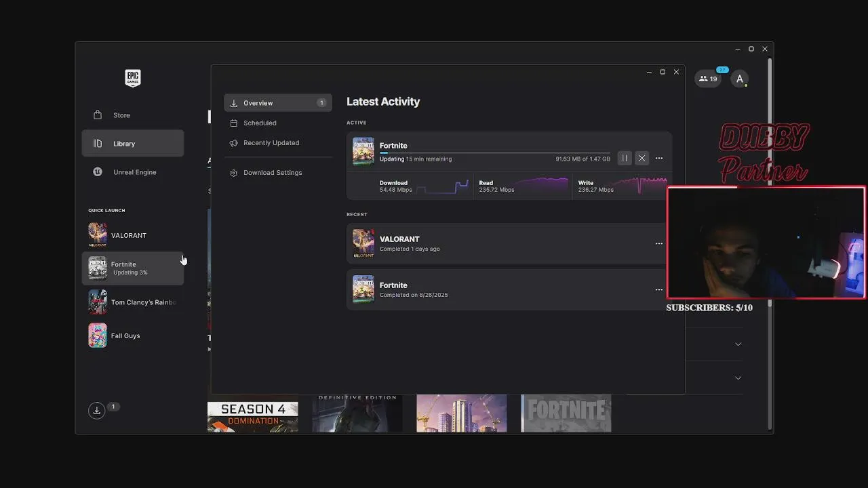Open more options for VALORANT recent entry
The width and height of the screenshot is (868, 488).
pos(658,243)
